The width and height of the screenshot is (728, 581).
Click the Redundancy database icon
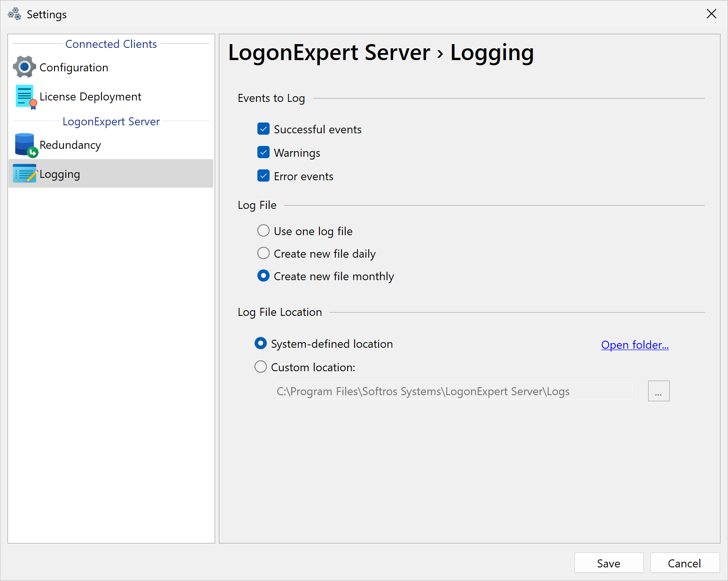point(25,145)
